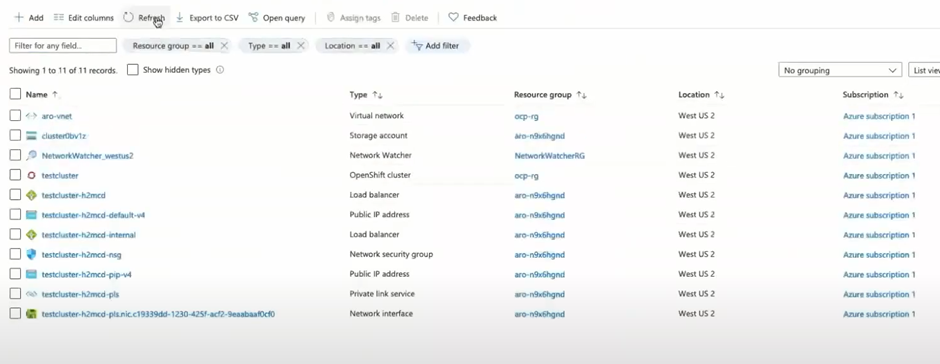Remove the Resource group filter pill
The width and height of the screenshot is (940, 364).
point(224,46)
